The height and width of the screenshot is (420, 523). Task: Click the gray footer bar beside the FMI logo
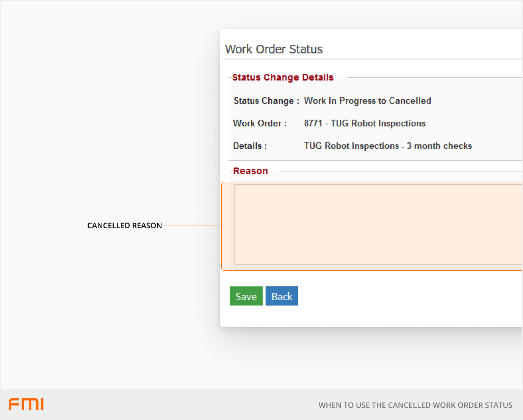point(171,404)
